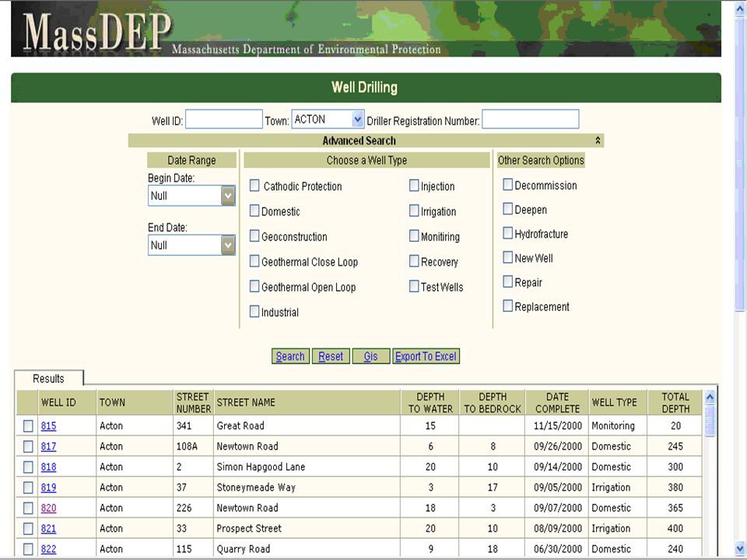Click the STREET NAME column header

(x=307, y=402)
